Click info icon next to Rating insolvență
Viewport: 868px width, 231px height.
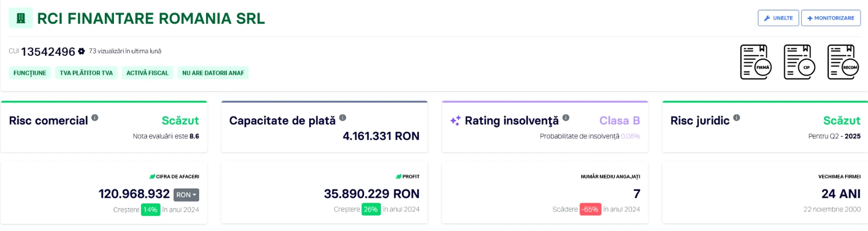[566, 117]
